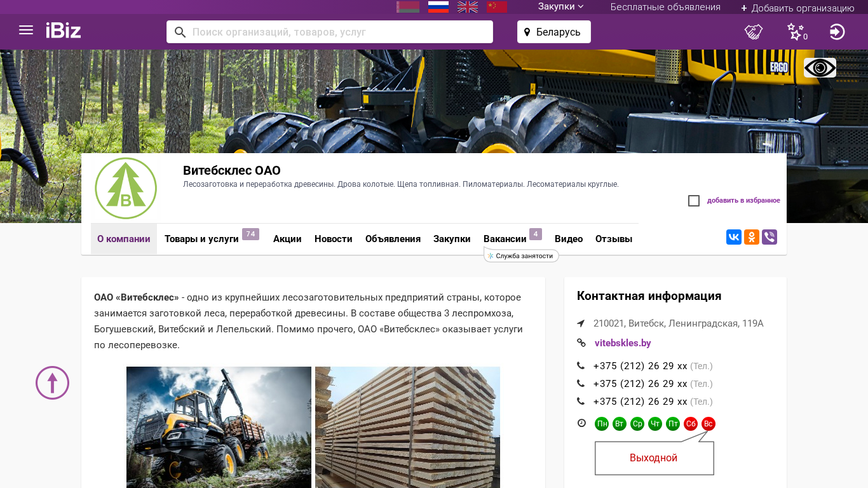868x488 pixels.
Task: Open the Видео tab
Action: coord(569,239)
